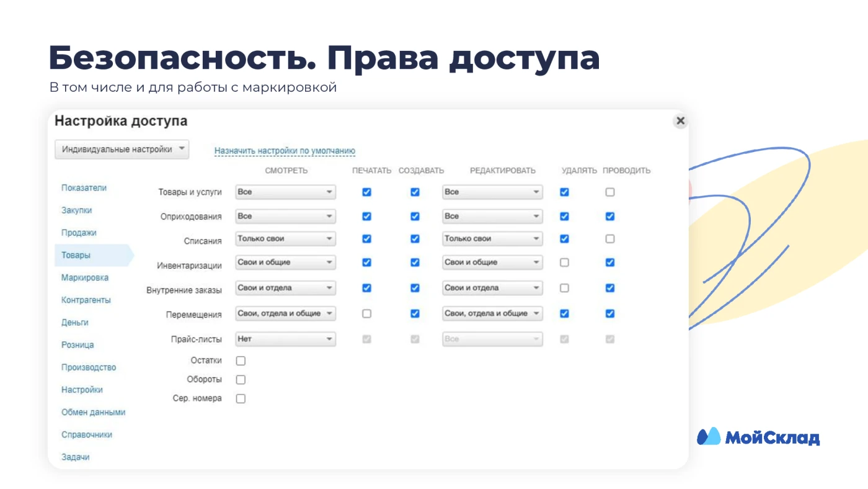Image resolution: width=868 pixels, height=489 pixels.
Task: Enable the Обороты checkbox
Action: point(241,380)
